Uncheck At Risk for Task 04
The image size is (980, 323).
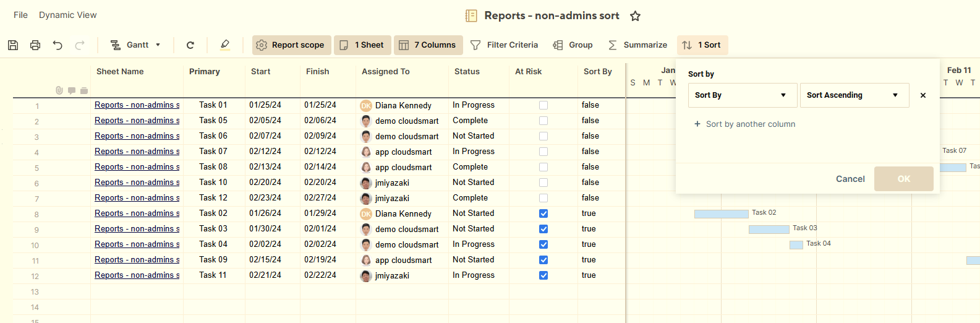tap(543, 244)
